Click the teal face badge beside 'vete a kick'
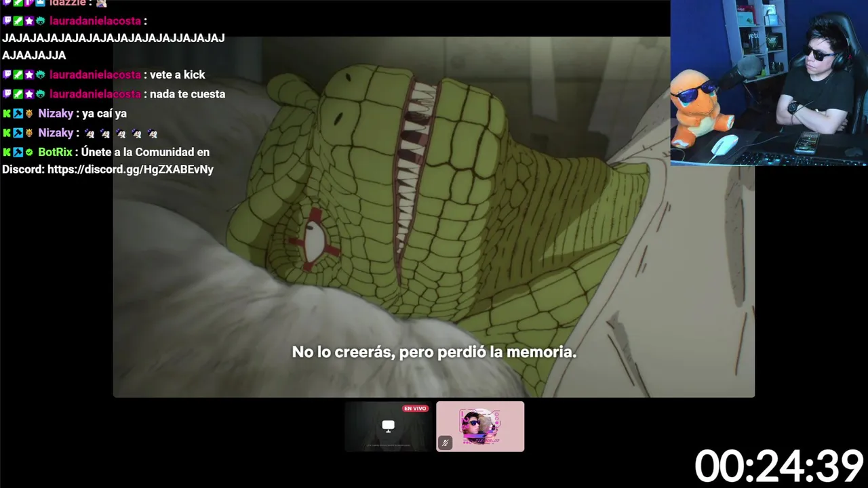868x488 pixels. pos(40,75)
